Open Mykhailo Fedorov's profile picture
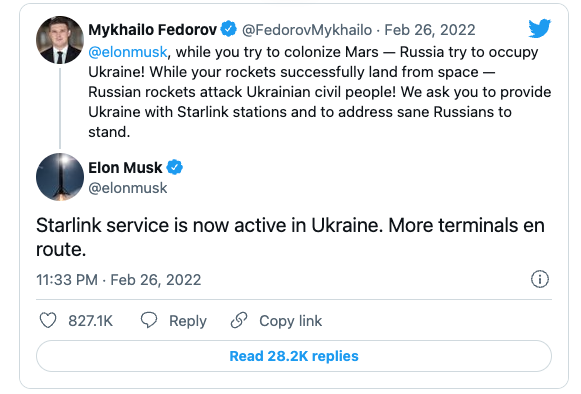581x394 pixels. click(60, 40)
